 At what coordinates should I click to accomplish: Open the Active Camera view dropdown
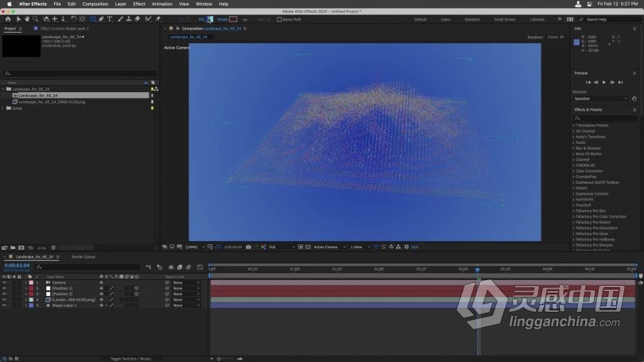(x=329, y=247)
